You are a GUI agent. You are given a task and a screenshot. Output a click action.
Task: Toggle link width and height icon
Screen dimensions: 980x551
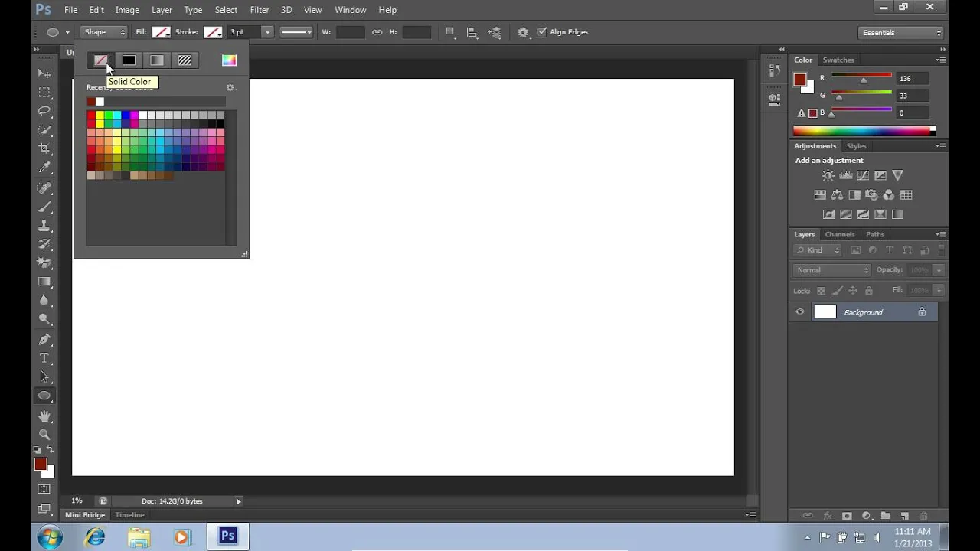[x=377, y=32]
